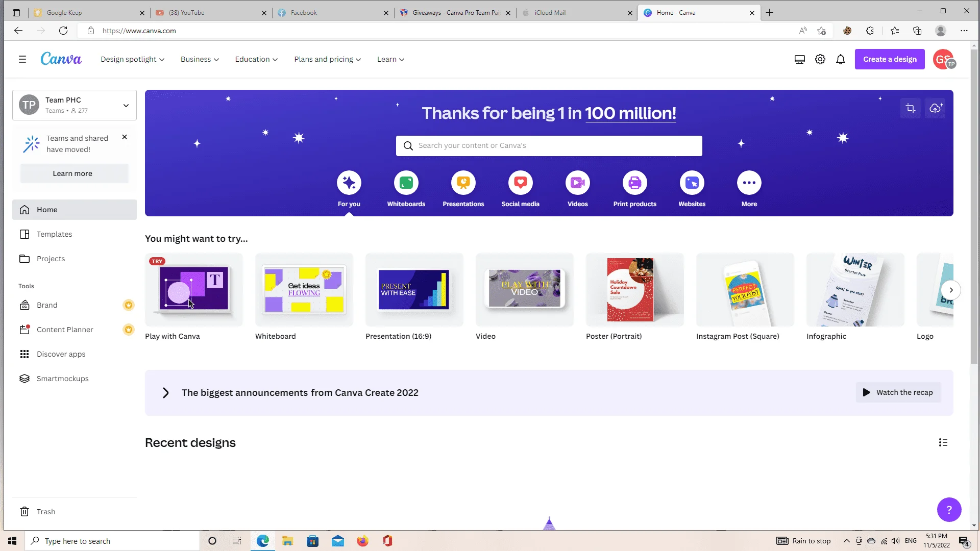980x551 pixels.
Task: Open a new browser tab
Action: point(770,13)
